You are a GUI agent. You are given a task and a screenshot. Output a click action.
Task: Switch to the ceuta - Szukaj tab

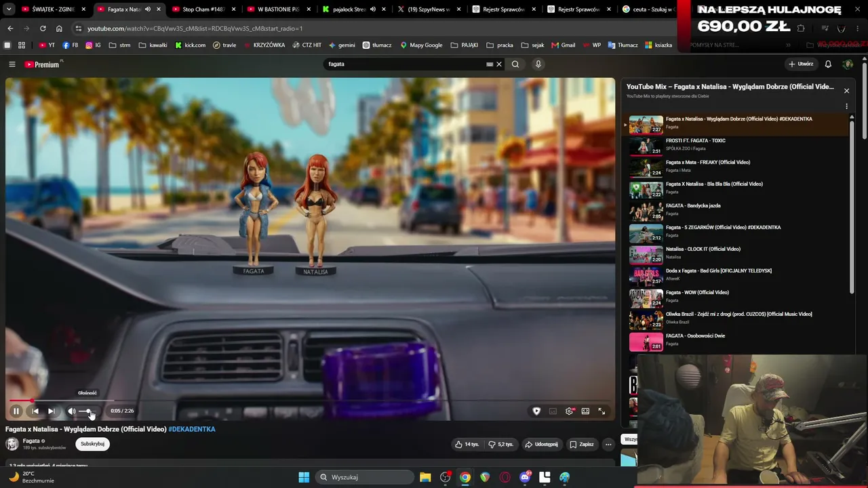pyautogui.click(x=648, y=9)
